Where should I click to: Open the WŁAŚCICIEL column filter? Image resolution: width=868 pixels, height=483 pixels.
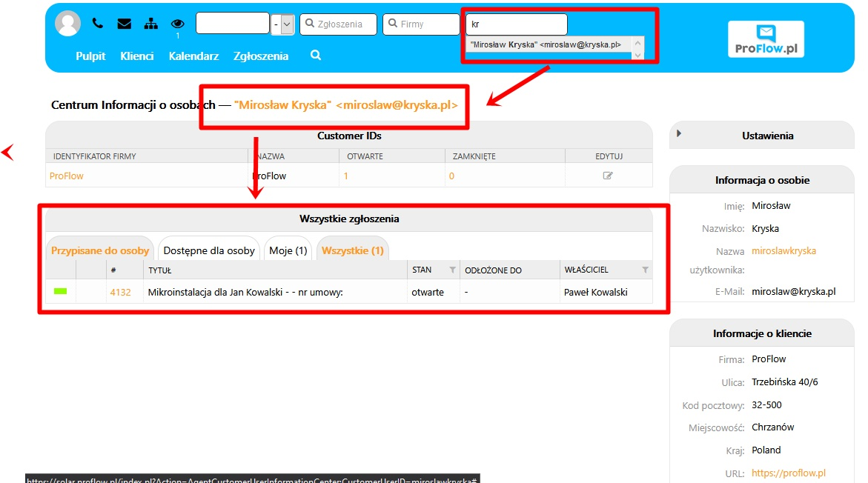coord(645,270)
